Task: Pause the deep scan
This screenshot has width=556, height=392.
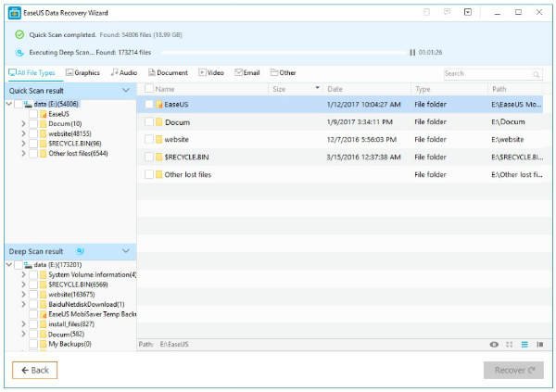Action: pyautogui.click(x=412, y=53)
